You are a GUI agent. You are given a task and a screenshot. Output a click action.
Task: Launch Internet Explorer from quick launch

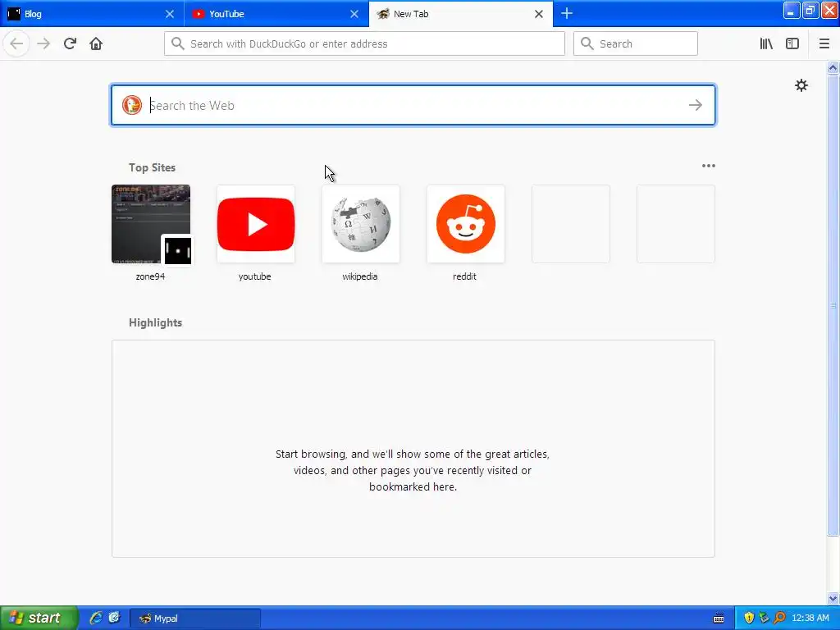pos(96,618)
